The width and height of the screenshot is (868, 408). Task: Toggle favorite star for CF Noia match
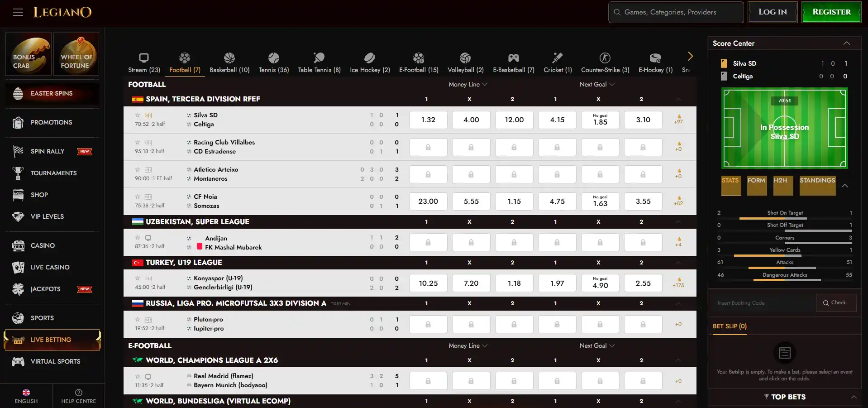[138, 197]
